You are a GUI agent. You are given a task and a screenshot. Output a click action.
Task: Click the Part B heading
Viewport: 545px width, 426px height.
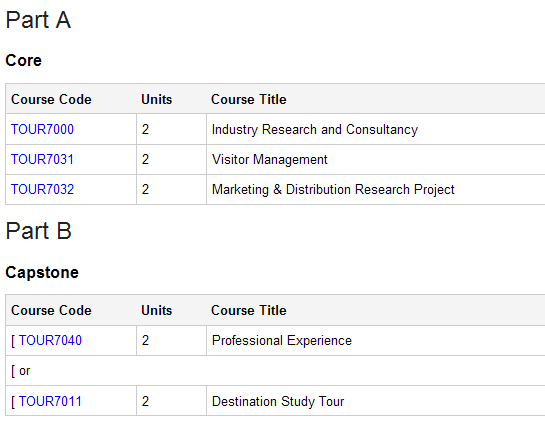[39, 231]
